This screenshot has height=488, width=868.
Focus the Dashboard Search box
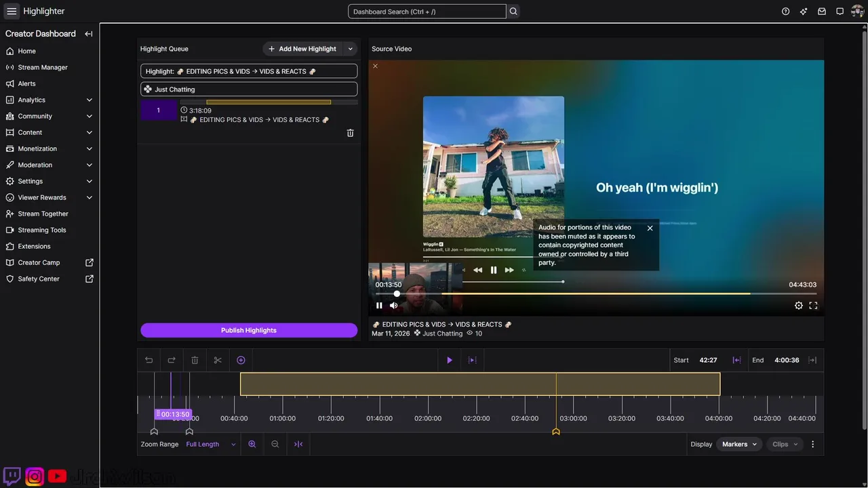point(427,12)
